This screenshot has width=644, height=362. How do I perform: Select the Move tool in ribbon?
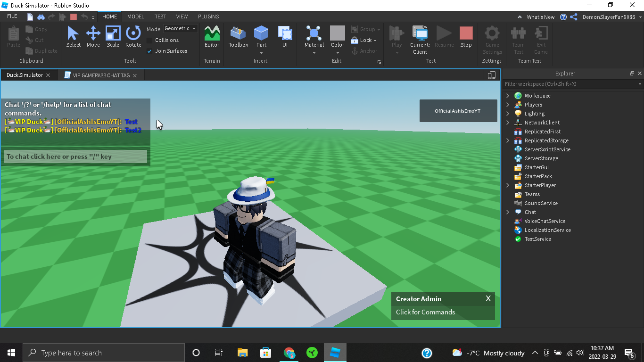[93, 37]
